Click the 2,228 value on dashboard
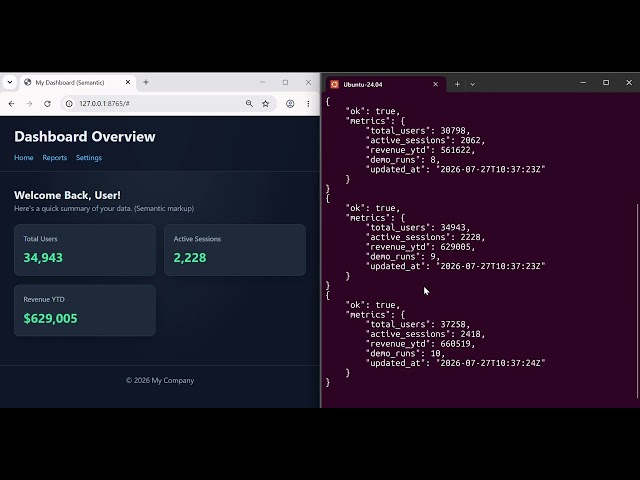 coord(190,258)
